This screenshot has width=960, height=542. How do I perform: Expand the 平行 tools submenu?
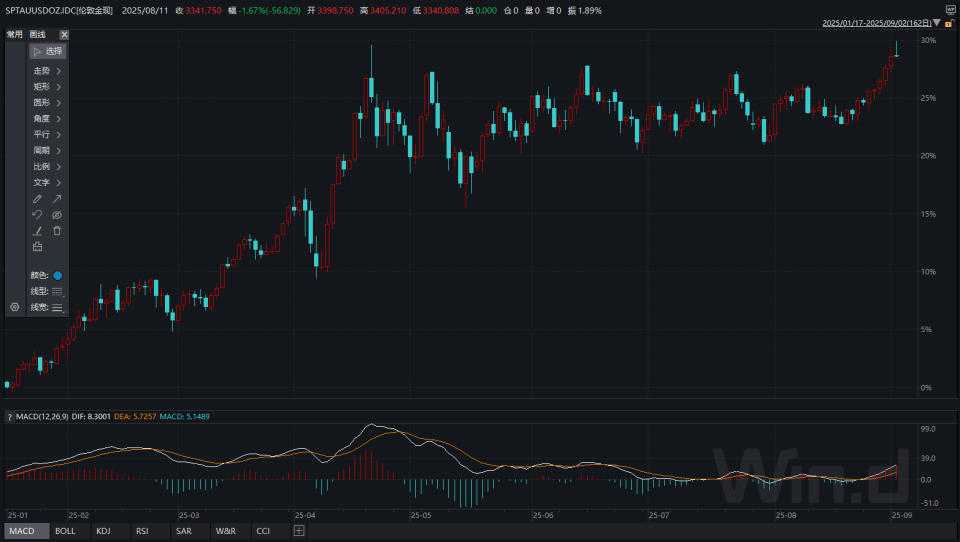pyautogui.click(x=48, y=135)
